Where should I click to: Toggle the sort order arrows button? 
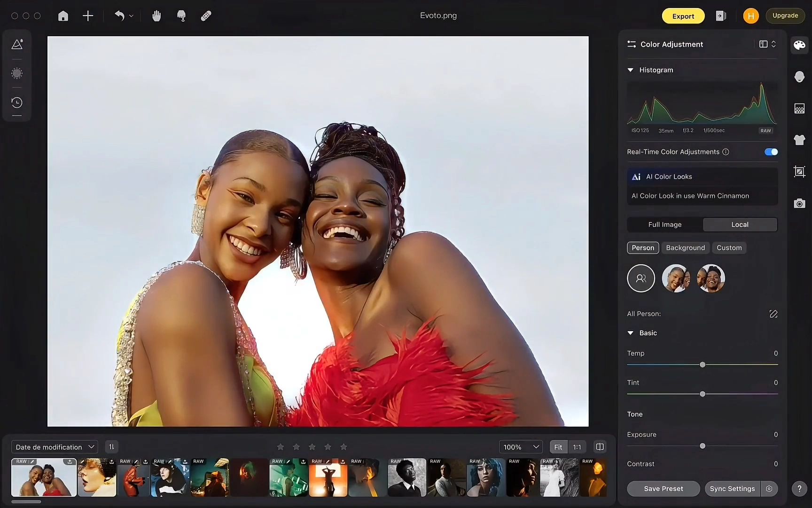pyautogui.click(x=111, y=447)
